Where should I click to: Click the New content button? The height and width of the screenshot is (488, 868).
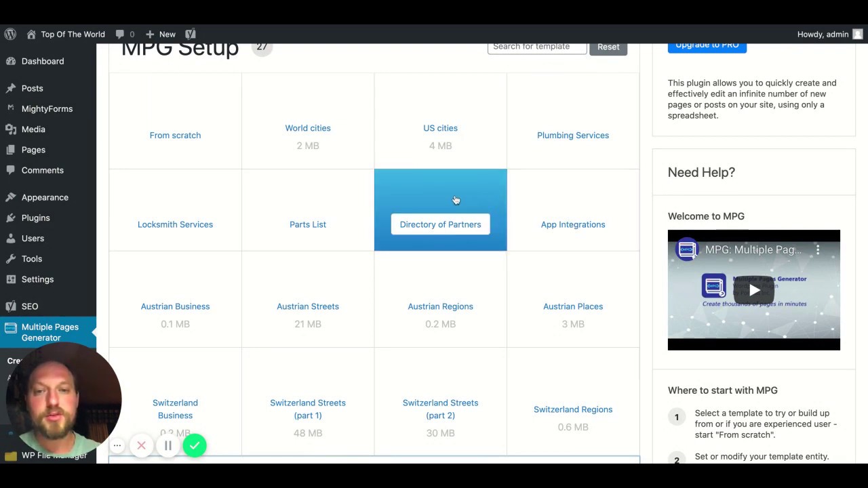pyautogui.click(x=160, y=34)
